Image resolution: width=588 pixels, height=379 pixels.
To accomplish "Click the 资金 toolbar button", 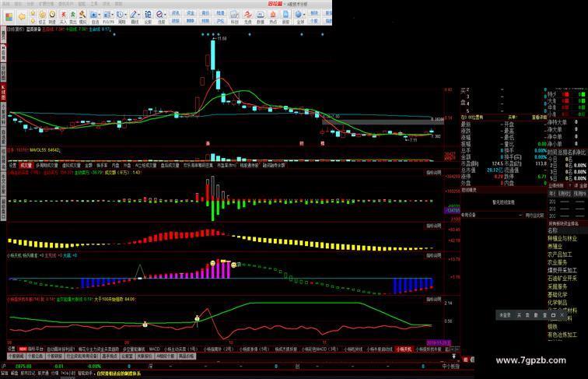I will point(191,12).
